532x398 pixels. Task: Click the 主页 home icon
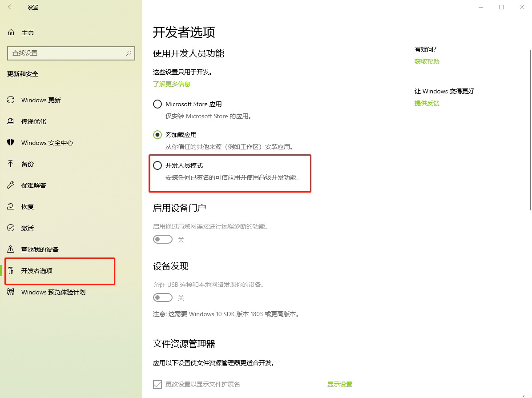pos(10,32)
